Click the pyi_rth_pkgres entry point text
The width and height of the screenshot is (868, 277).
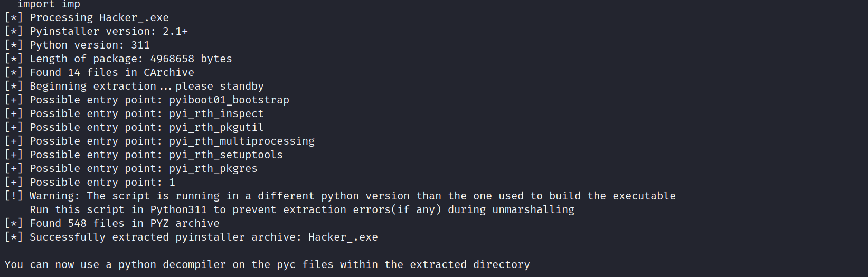tap(213, 169)
